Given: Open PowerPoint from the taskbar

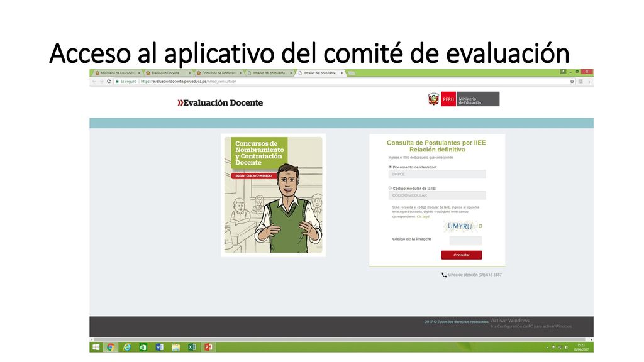Looking at the screenshot, I should (x=208, y=347).
